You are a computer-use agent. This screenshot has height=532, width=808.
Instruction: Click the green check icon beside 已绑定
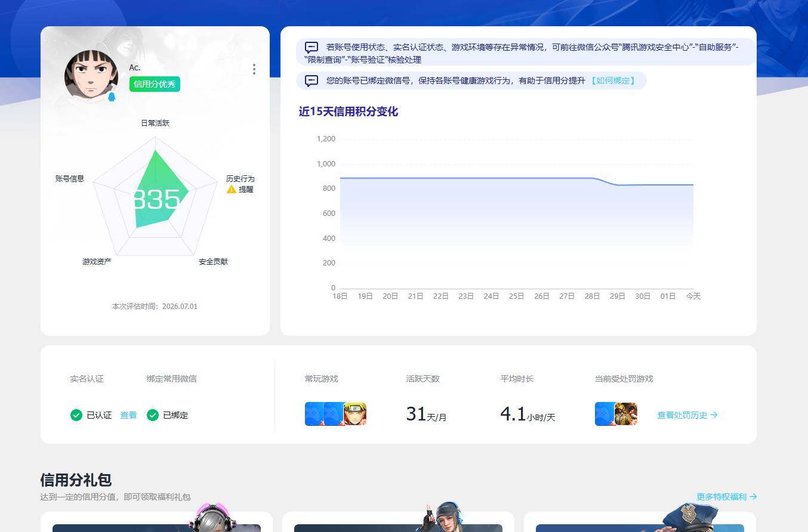click(x=153, y=415)
